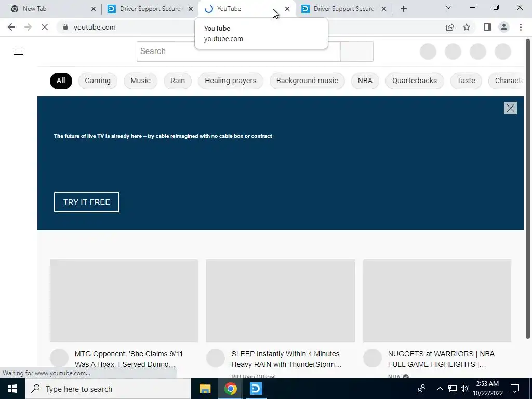The width and height of the screenshot is (532, 399).
Task: Select the Taste filter chip
Action: coord(466,81)
